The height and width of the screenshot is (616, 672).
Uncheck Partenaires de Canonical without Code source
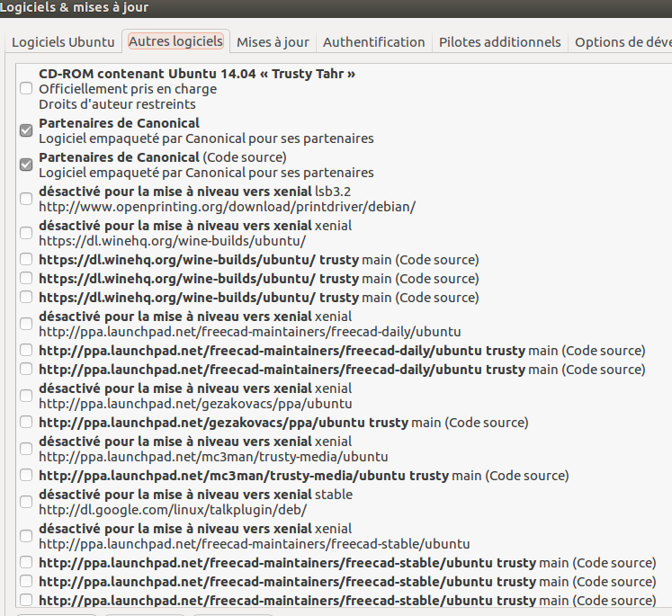pyautogui.click(x=26, y=130)
